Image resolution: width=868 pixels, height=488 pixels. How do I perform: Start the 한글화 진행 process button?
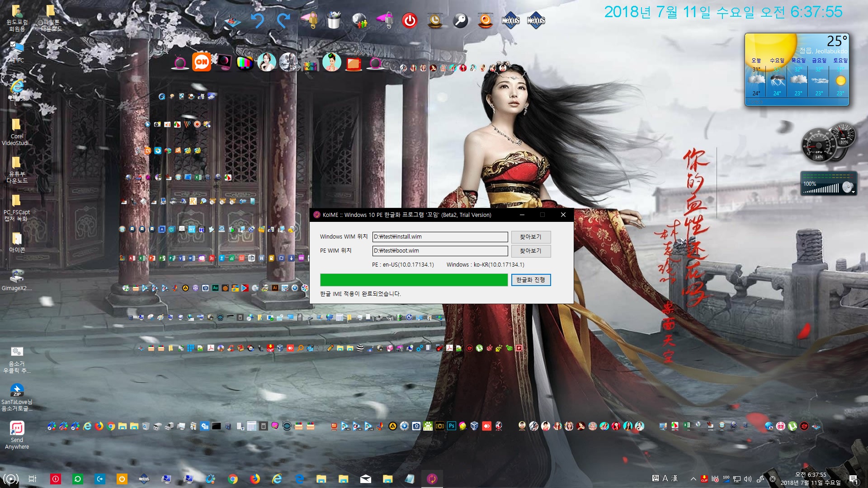point(531,280)
